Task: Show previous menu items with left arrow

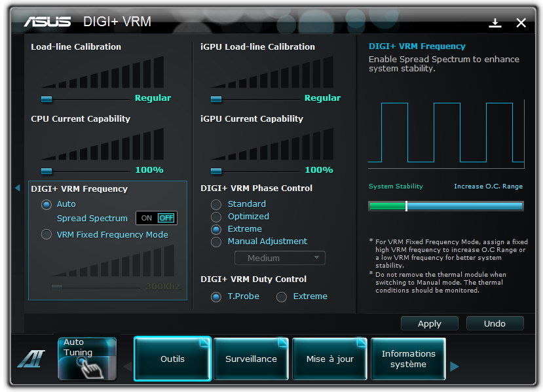Action: click(x=128, y=366)
